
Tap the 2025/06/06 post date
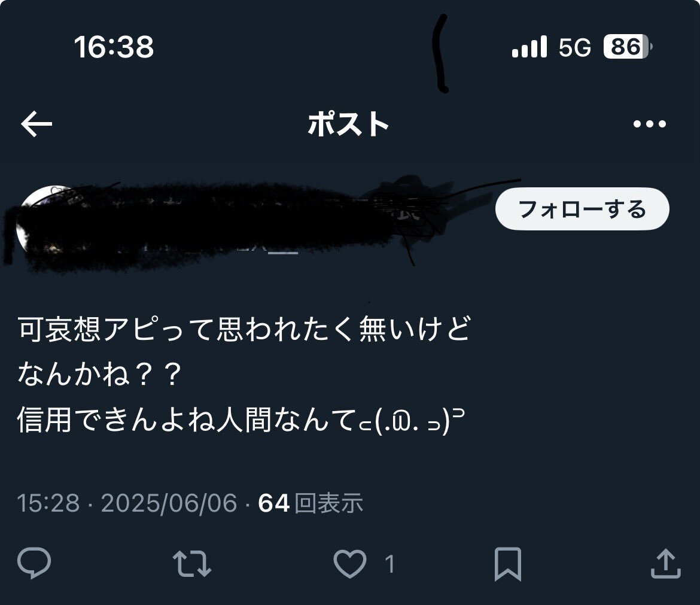coord(169,503)
